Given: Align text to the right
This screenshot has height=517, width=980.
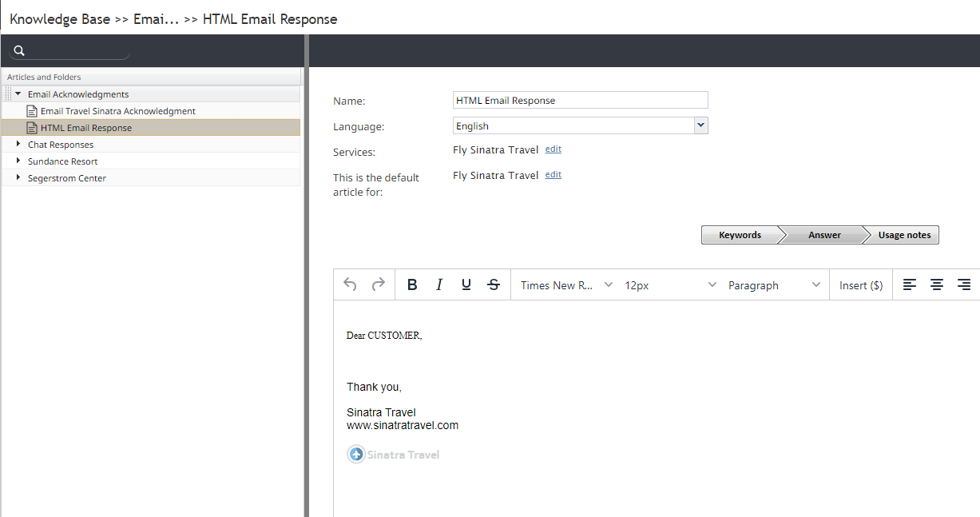Looking at the screenshot, I should [x=964, y=285].
